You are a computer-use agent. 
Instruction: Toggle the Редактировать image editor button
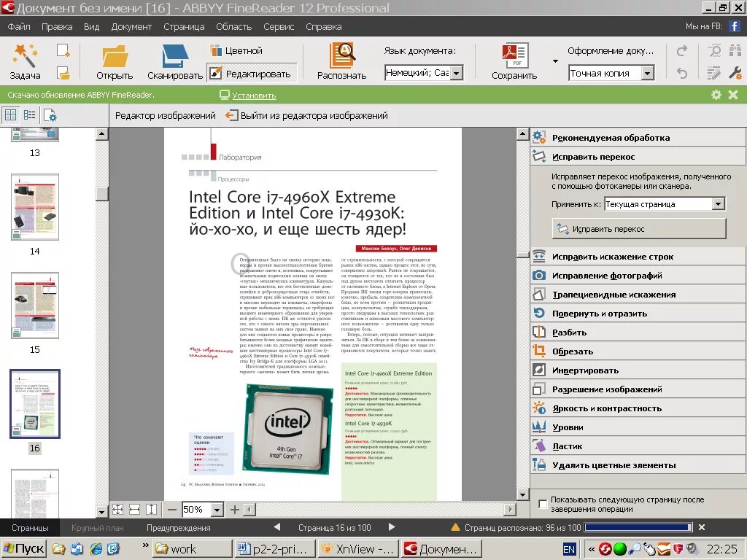coord(252,74)
